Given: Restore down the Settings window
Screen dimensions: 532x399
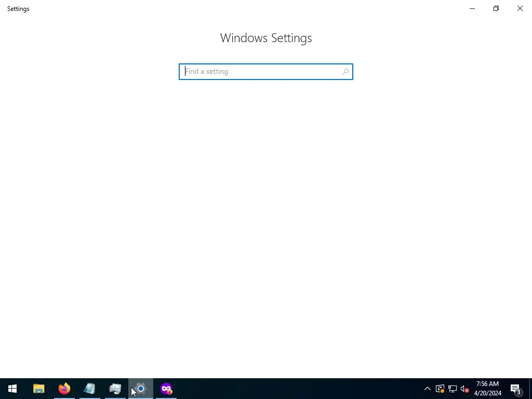Looking at the screenshot, I should pyautogui.click(x=496, y=8).
